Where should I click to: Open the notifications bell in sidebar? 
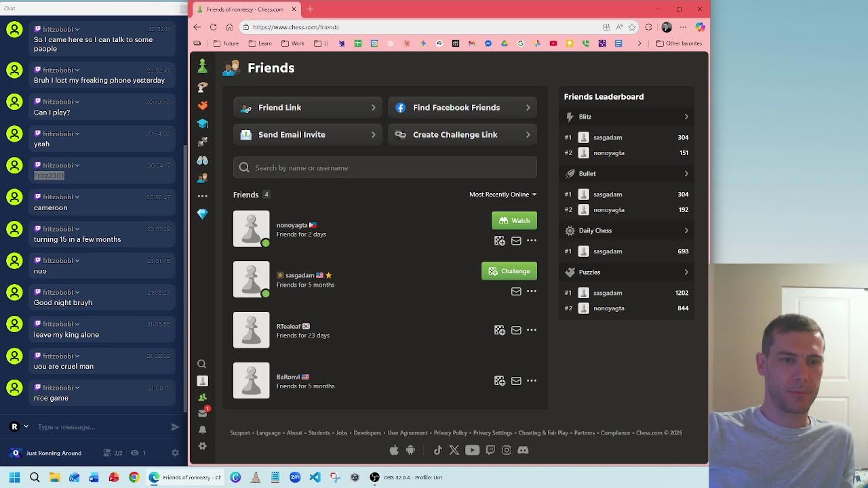click(202, 430)
